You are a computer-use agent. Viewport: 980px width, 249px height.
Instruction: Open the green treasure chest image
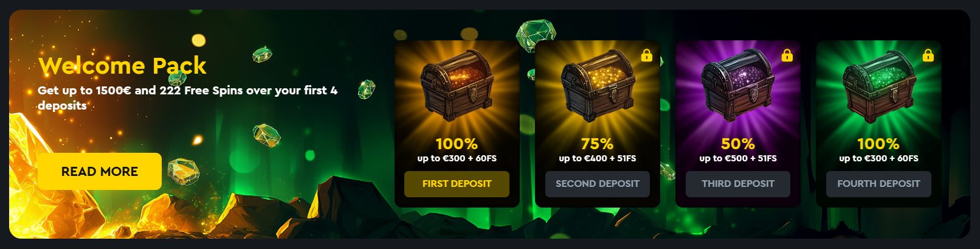click(878, 86)
